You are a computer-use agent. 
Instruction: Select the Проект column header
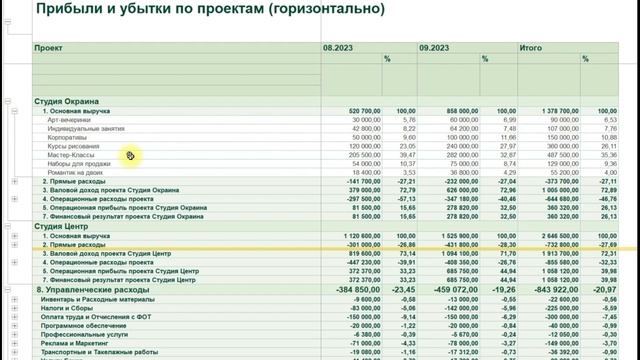point(177,48)
